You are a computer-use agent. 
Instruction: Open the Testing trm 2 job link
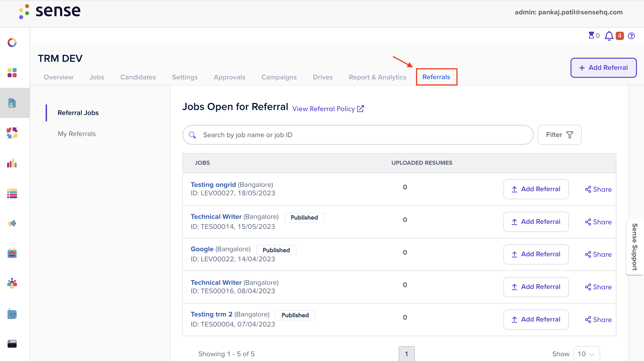click(x=212, y=314)
